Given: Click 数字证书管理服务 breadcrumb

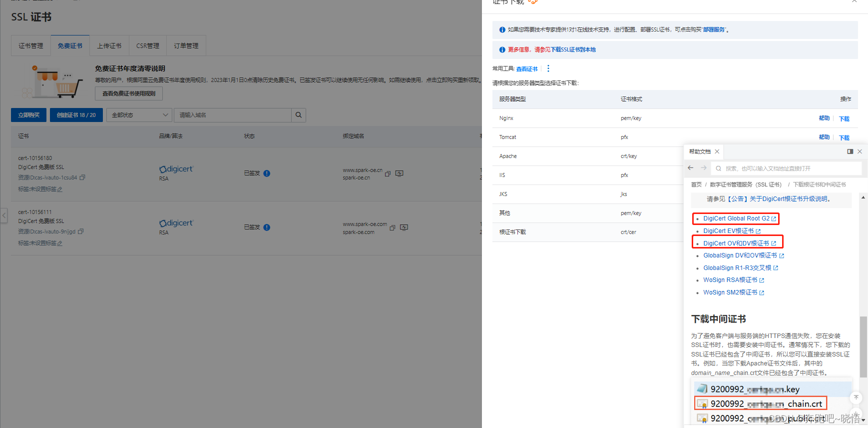Looking at the screenshot, I should [746, 184].
